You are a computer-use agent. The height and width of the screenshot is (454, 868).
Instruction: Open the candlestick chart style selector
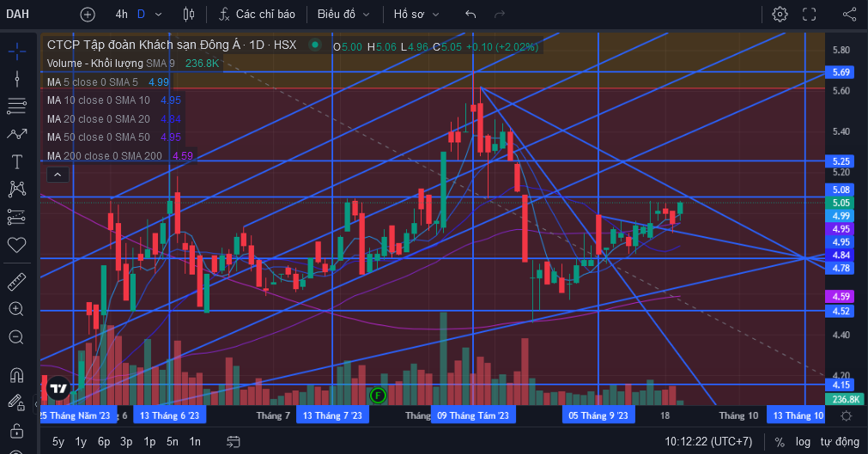189,15
